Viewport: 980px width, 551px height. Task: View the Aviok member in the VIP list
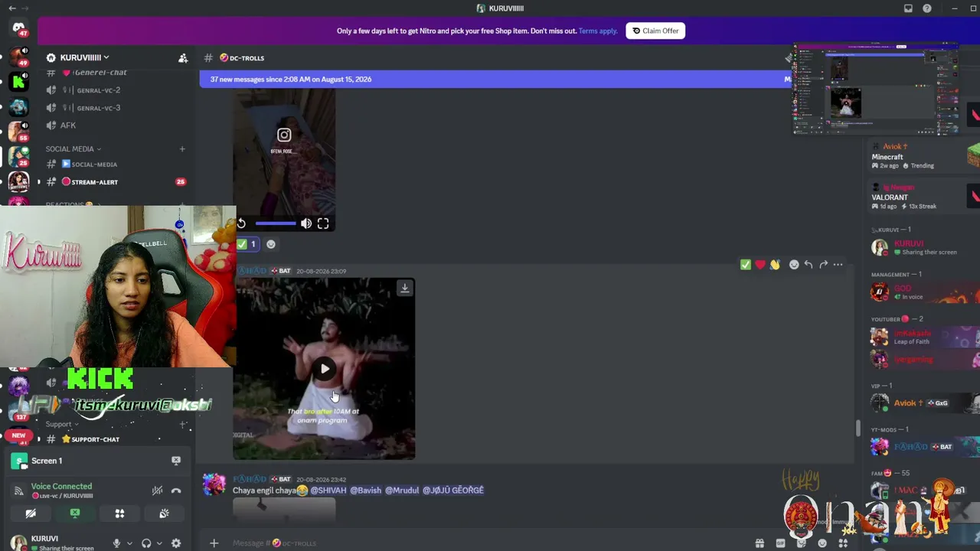922,403
